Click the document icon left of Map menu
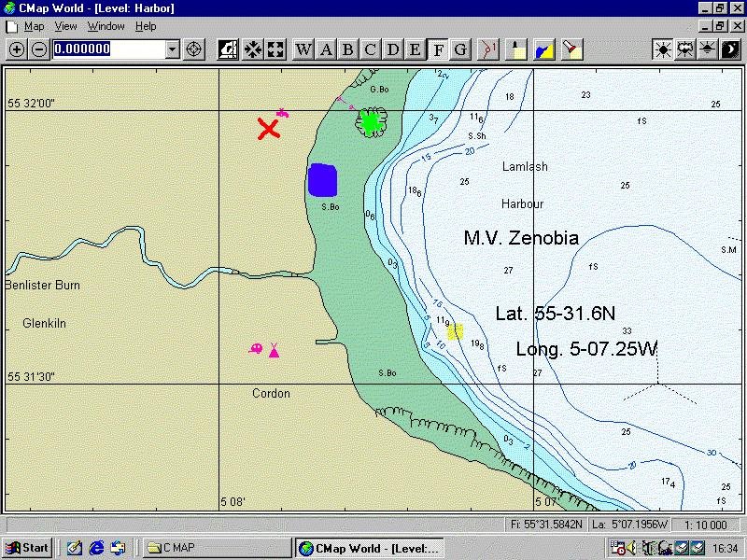 pyautogui.click(x=11, y=26)
